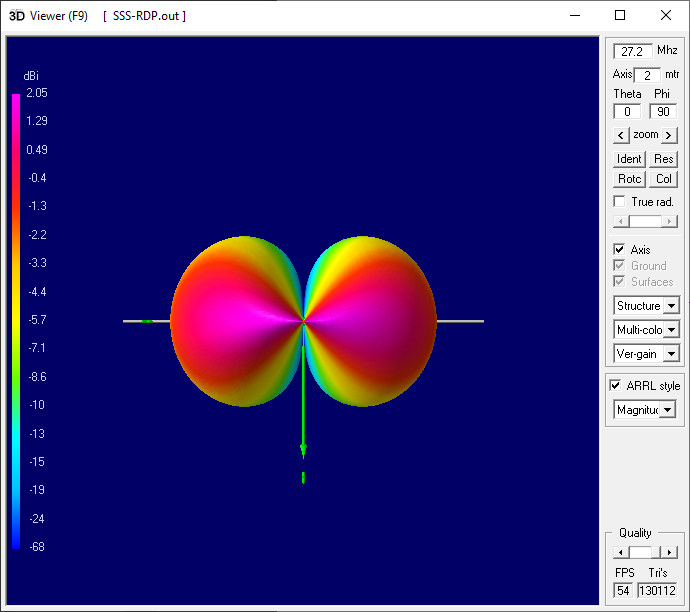Open the Structure dropdown
Viewport: 690px width, 612px height.
click(671, 306)
